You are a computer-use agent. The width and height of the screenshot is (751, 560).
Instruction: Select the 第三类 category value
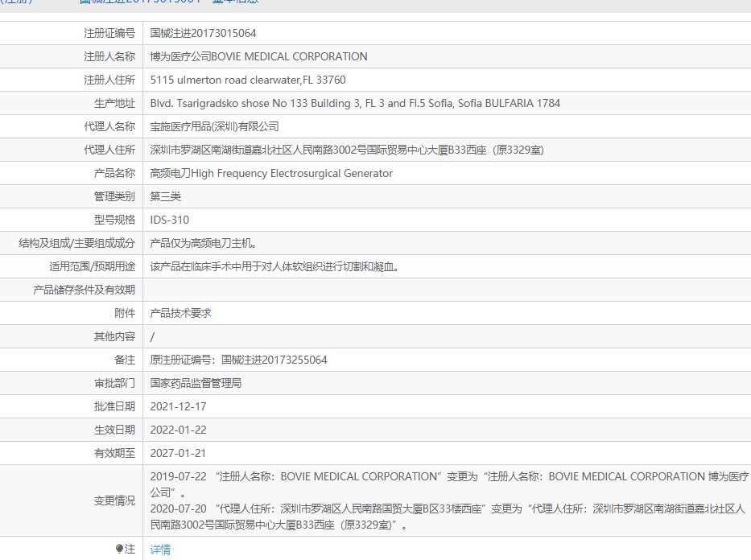(x=165, y=196)
